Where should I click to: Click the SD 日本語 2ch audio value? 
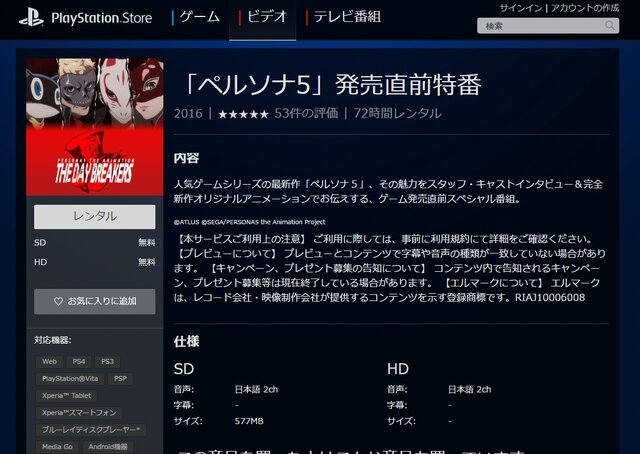point(256,389)
